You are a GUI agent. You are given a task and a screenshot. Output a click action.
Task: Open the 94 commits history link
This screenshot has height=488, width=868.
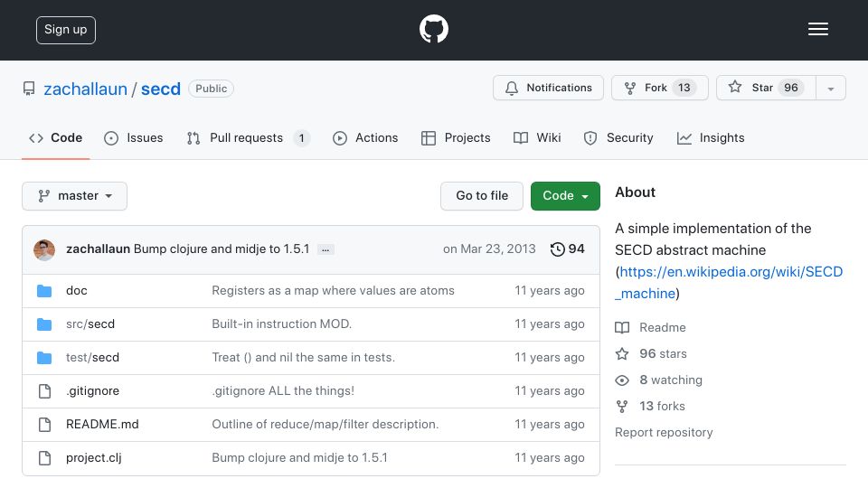[568, 249]
